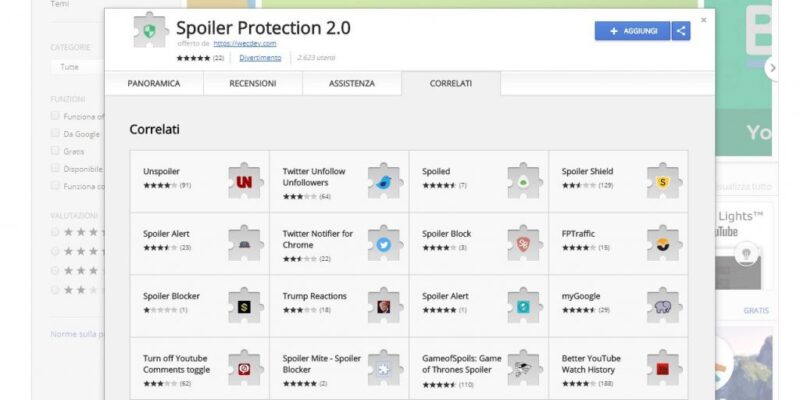Open the Unspoiler extension icon
The width and height of the screenshot is (800, 400).
pos(244,182)
